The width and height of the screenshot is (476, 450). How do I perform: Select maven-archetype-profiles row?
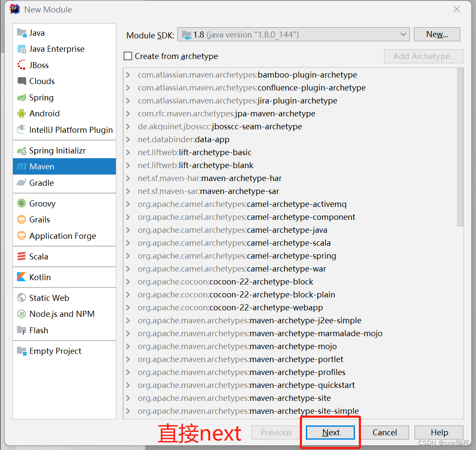point(290,372)
